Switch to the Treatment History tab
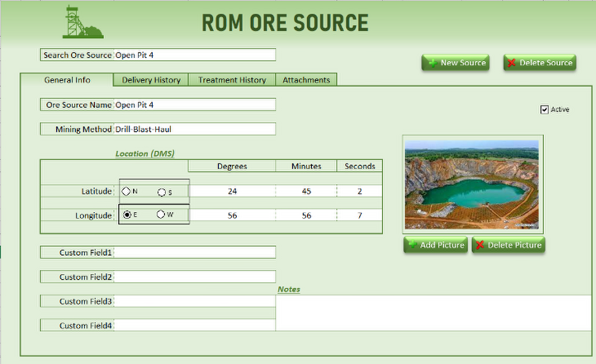 pyautogui.click(x=232, y=80)
